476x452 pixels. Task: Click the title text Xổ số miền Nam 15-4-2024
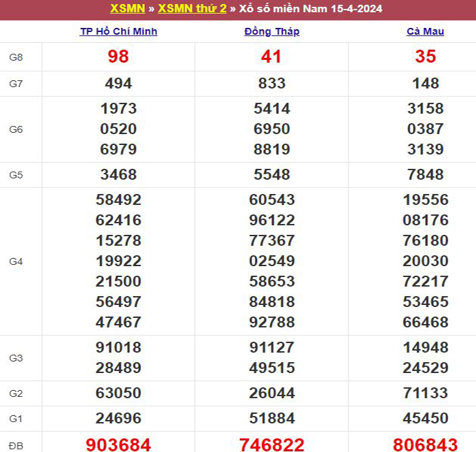pos(310,9)
